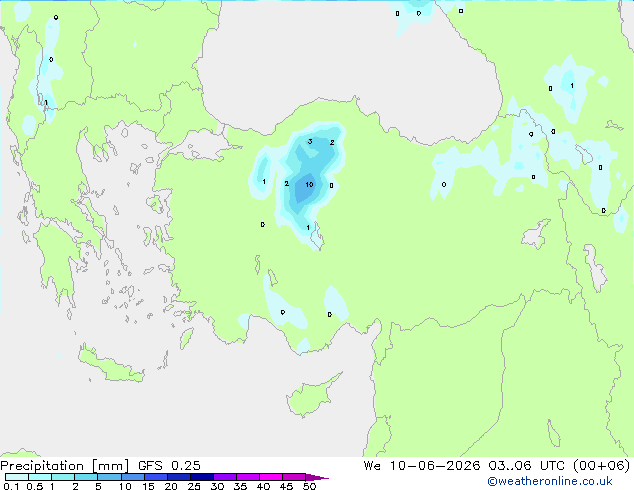
Task: Click legend tick label '0.5'
Action: (34, 486)
